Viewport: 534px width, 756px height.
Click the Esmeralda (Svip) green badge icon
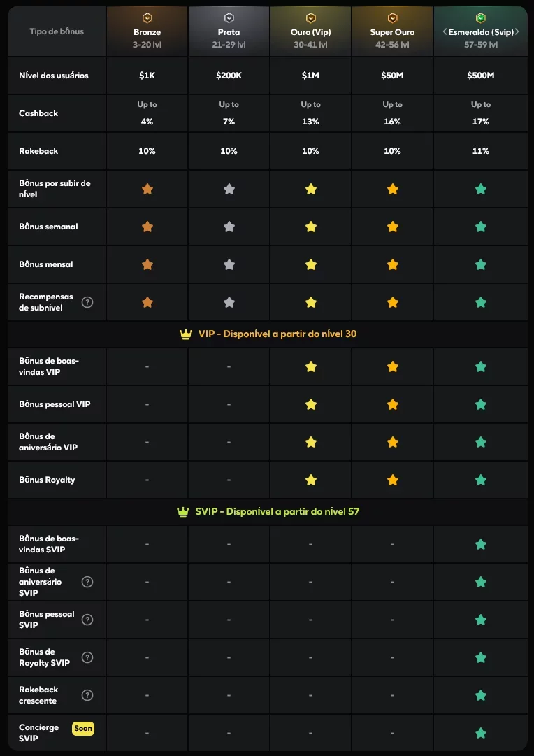480,18
